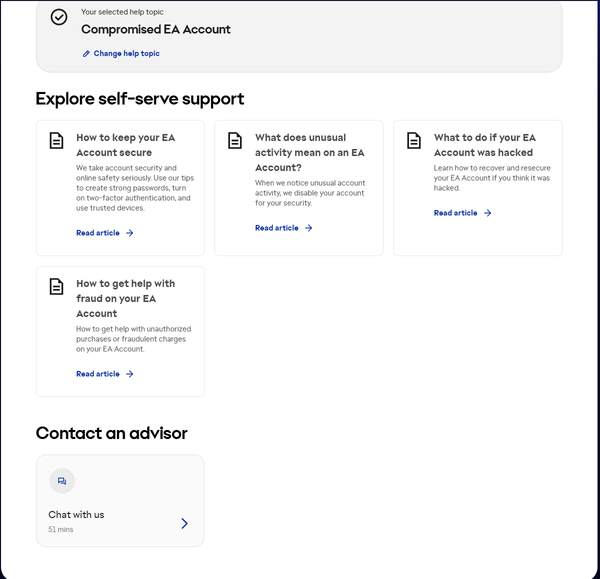Click 'How to keep your EA Account secure' title
The image size is (600, 579).
tap(125, 145)
